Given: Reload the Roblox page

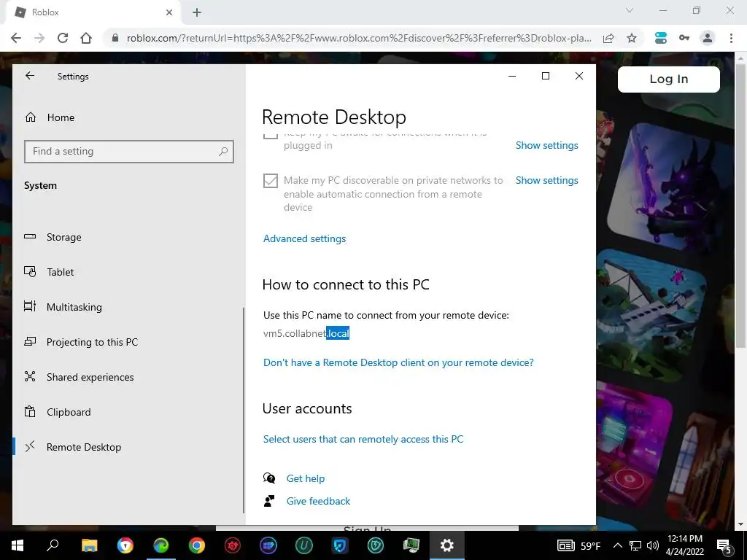Looking at the screenshot, I should (x=63, y=38).
